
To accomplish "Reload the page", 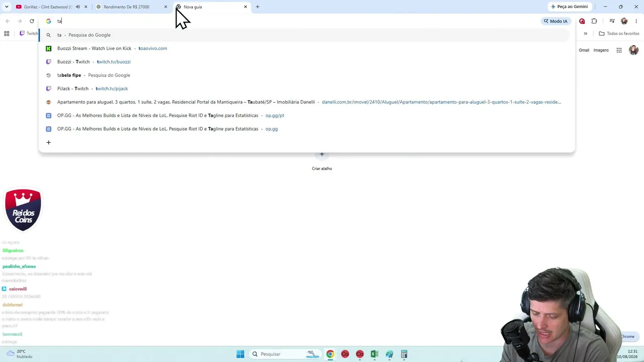I will click(x=32, y=21).
